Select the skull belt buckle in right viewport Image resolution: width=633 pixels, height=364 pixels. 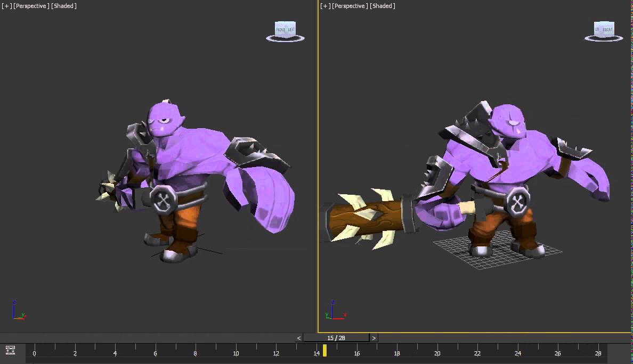tap(518, 202)
